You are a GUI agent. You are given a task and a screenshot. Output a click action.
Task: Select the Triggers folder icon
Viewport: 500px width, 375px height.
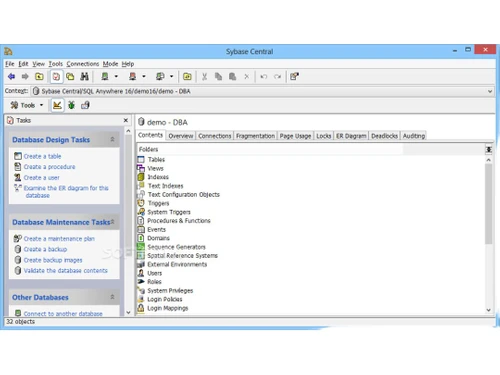(x=141, y=203)
